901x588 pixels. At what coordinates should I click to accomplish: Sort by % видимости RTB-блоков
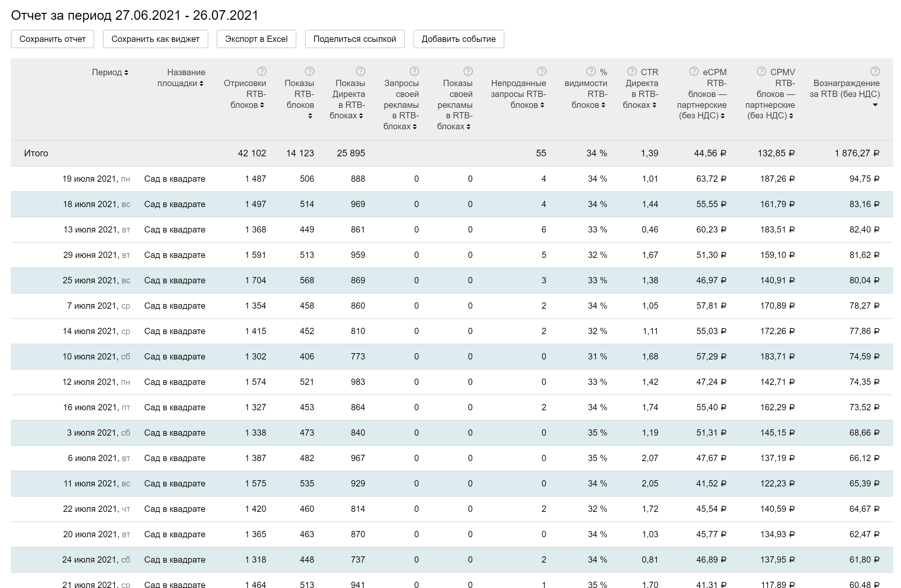[603, 105]
